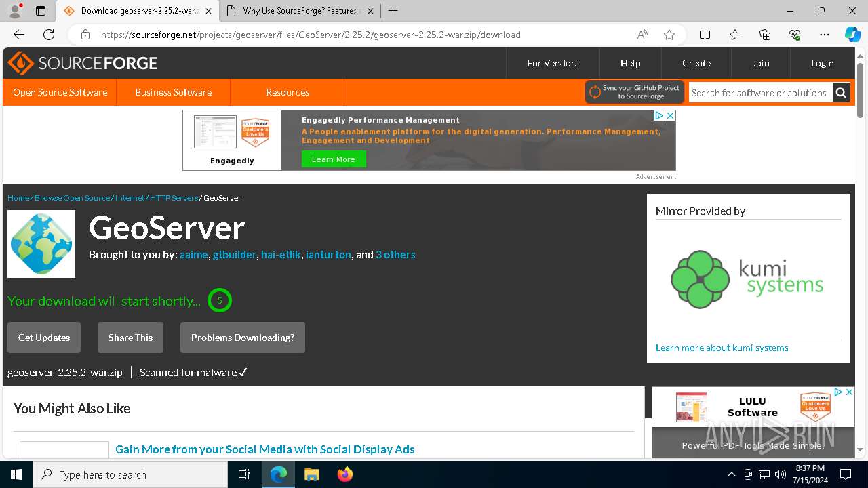
Task: Open the profile avatar icon
Action: [15, 11]
